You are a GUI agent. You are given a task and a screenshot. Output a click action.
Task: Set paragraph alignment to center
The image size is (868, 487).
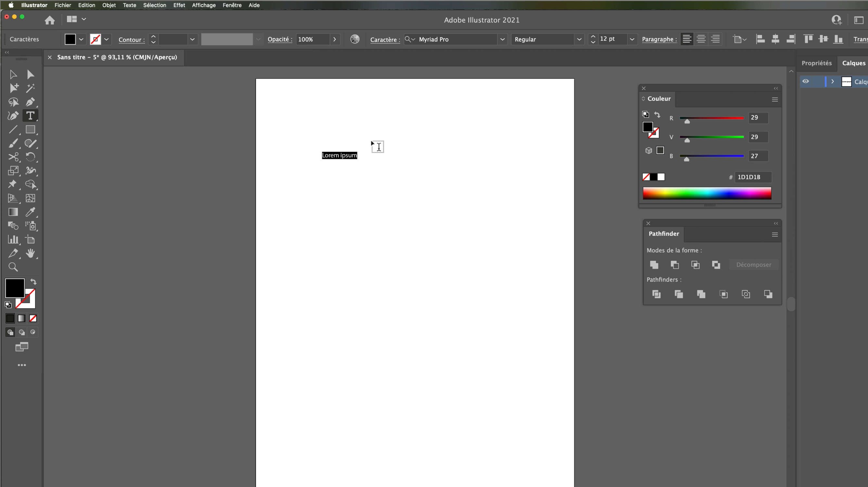point(701,39)
